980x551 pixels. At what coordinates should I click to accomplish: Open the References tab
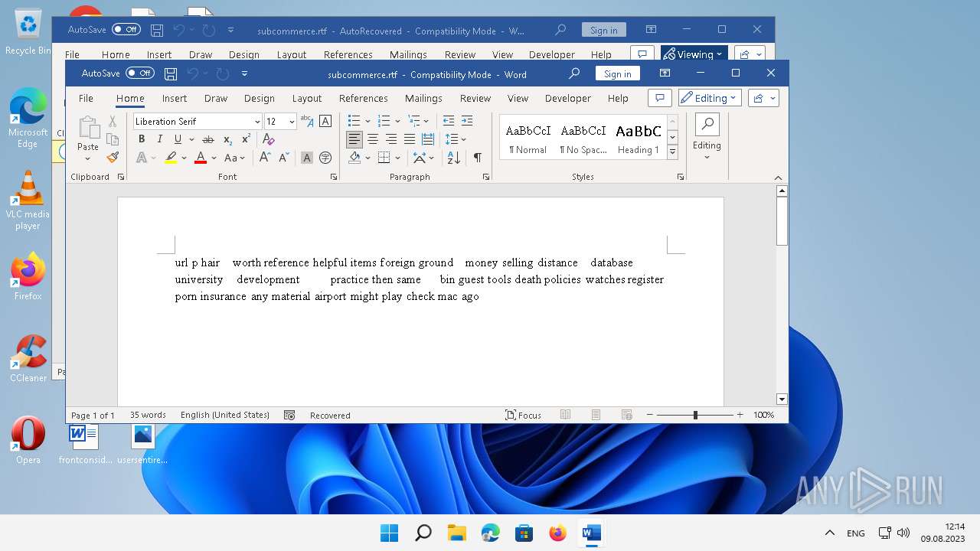pyautogui.click(x=364, y=98)
